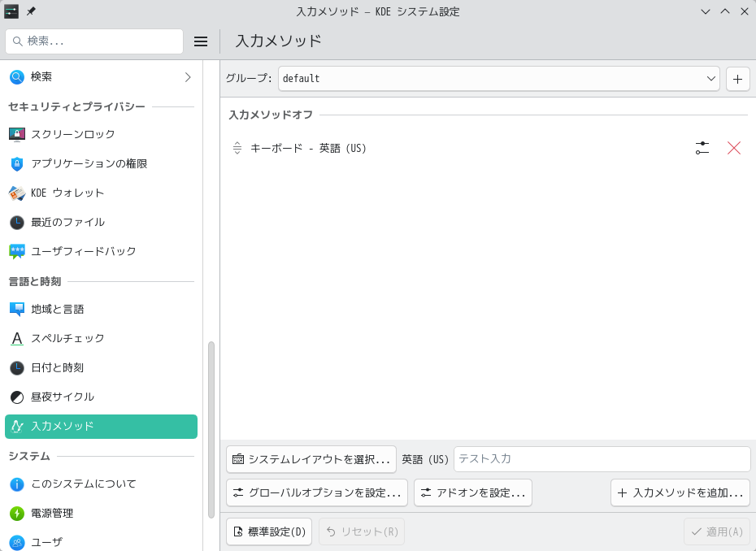Viewport: 756px width, 551px height.
Task: Open the system settings app icon menu
Action: click(11, 11)
